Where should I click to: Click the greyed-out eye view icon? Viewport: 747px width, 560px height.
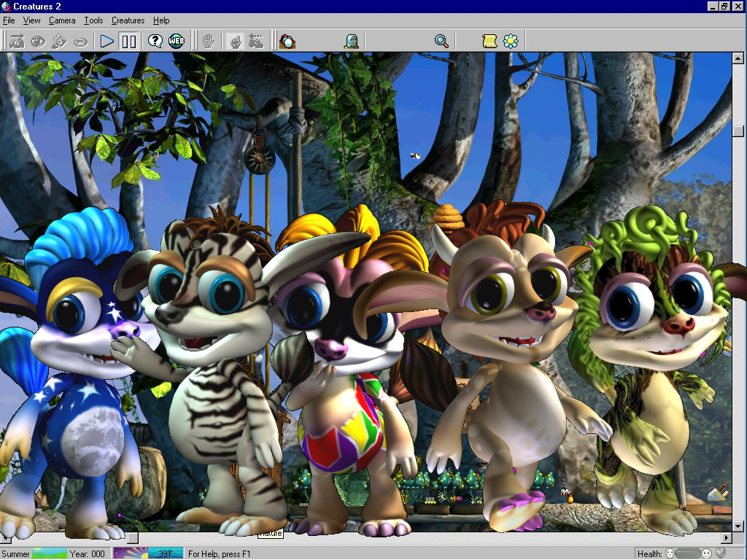point(38,42)
